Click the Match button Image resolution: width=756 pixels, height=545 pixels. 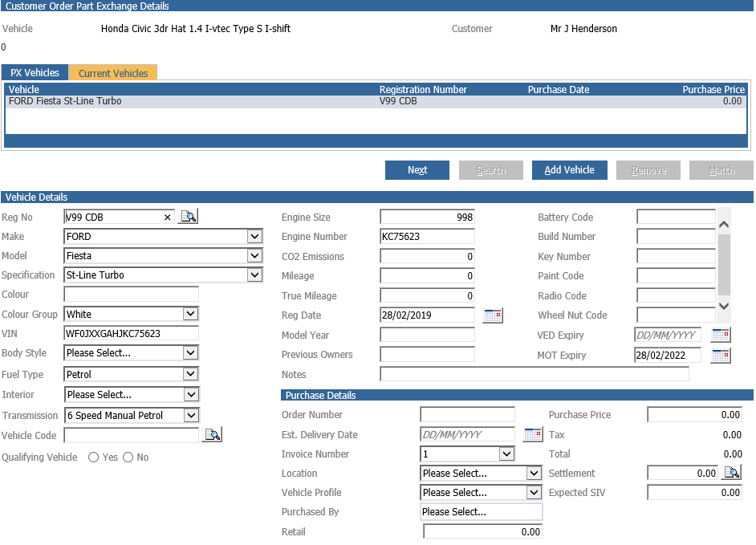tap(721, 170)
